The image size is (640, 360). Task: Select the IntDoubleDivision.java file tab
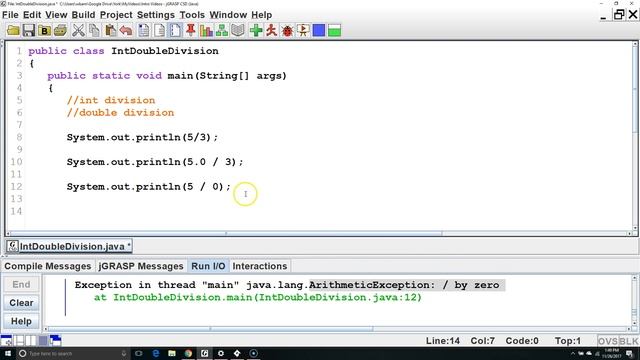tap(69, 246)
